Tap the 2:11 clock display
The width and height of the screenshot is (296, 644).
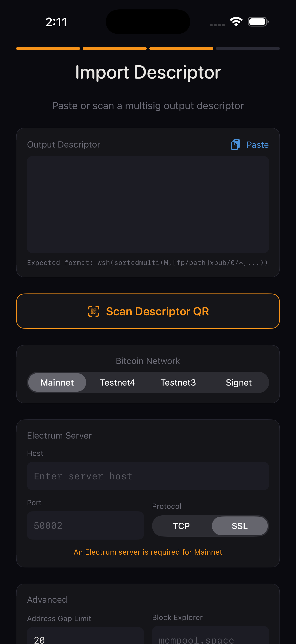pyautogui.click(x=56, y=22)
